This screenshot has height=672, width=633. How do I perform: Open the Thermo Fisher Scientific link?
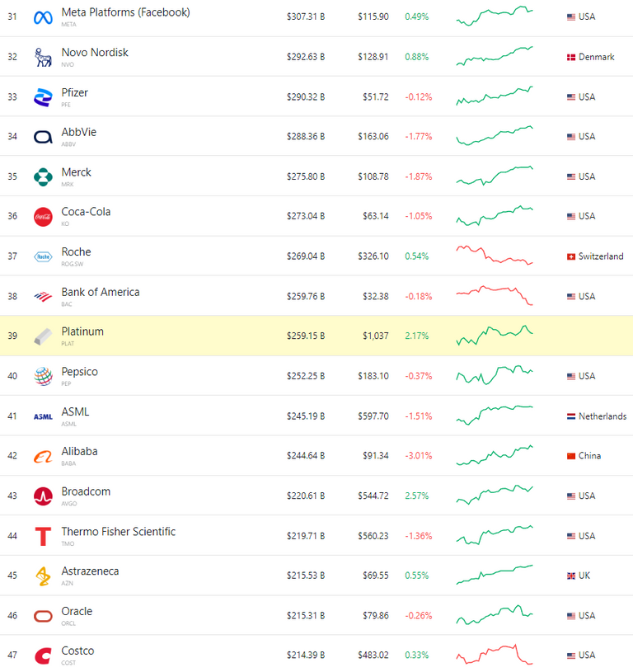click(x=118, y=532)
